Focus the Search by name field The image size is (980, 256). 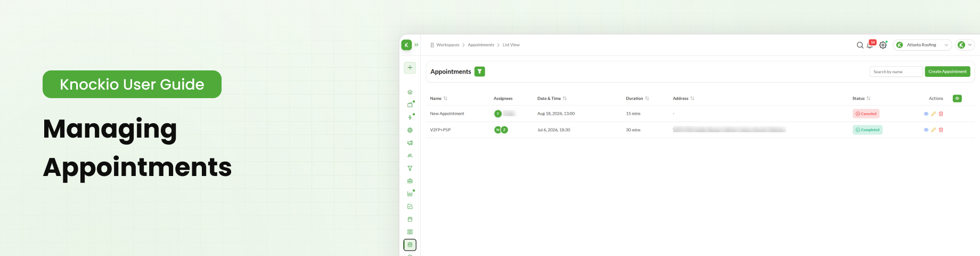[896, 71]
